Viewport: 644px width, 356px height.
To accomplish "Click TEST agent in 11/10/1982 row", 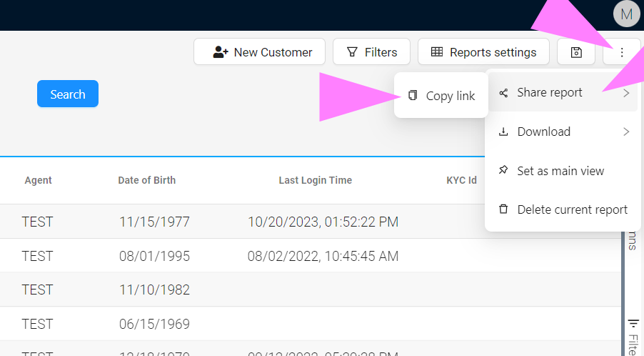I will pos(37,290).
